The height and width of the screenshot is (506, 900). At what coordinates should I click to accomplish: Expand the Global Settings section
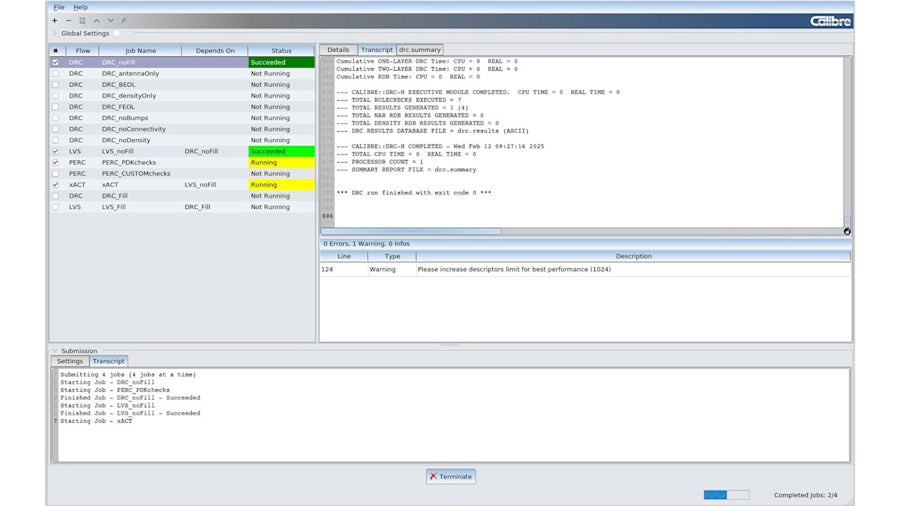55,33
